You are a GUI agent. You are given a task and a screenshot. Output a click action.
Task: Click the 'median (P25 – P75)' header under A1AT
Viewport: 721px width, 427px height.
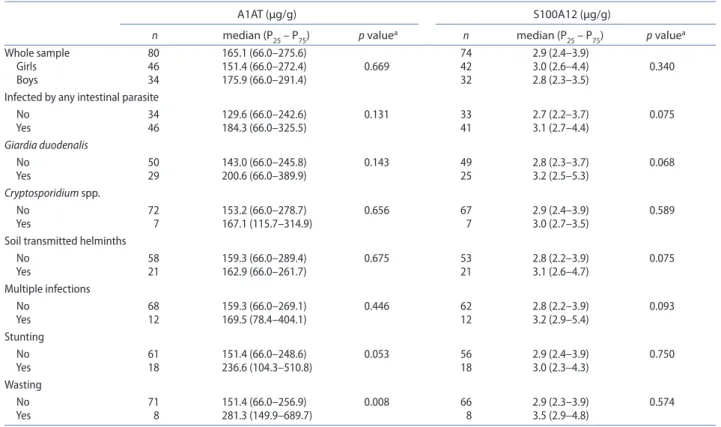coord(266,36)
